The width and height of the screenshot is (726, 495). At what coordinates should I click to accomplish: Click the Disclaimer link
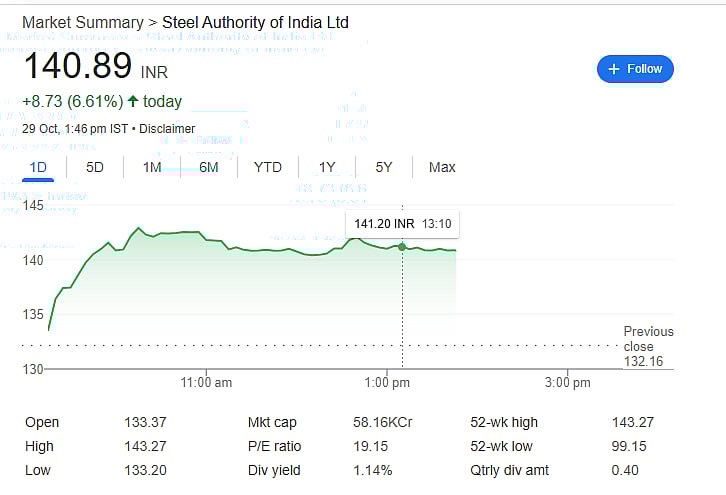(x=167, y=129)
